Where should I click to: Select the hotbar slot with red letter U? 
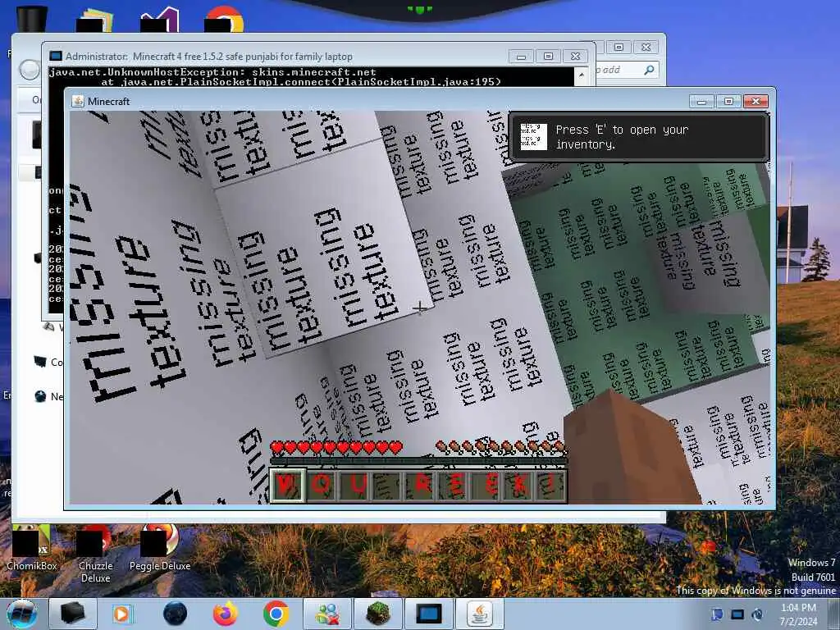[x=354, y=486]
